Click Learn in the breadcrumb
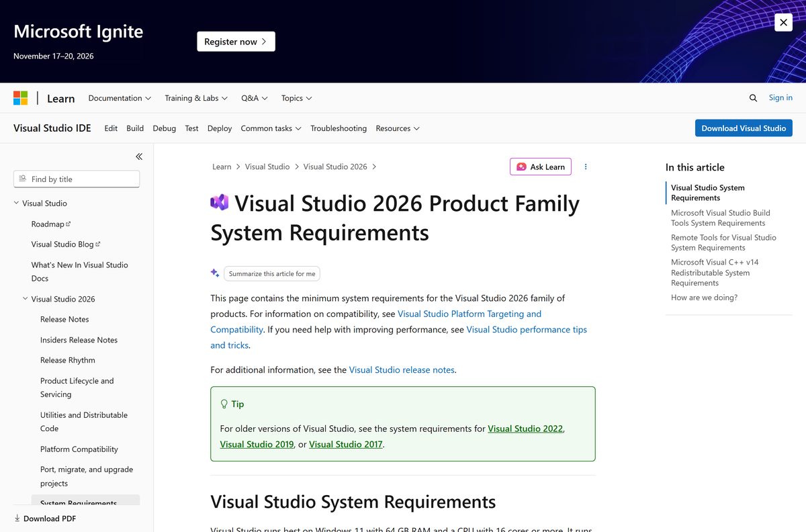806x532 pixels. 222,167
